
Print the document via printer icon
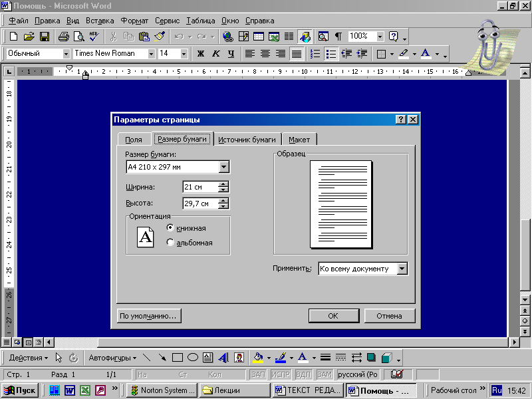[63, 37]
